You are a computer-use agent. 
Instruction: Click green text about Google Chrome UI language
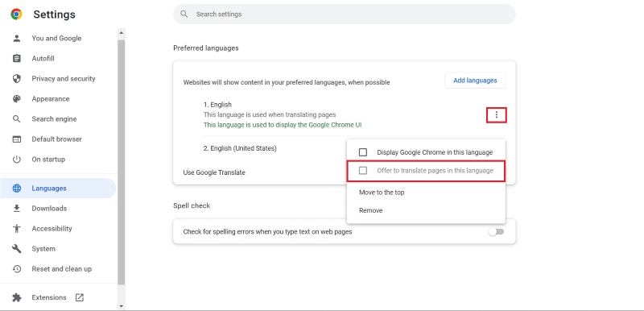pyautogui.click(x=283, y=125)
